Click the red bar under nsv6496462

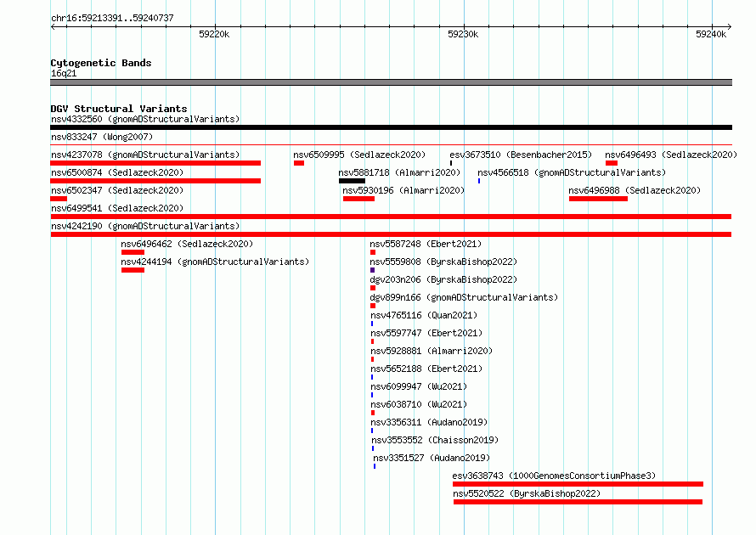point(133,252)
